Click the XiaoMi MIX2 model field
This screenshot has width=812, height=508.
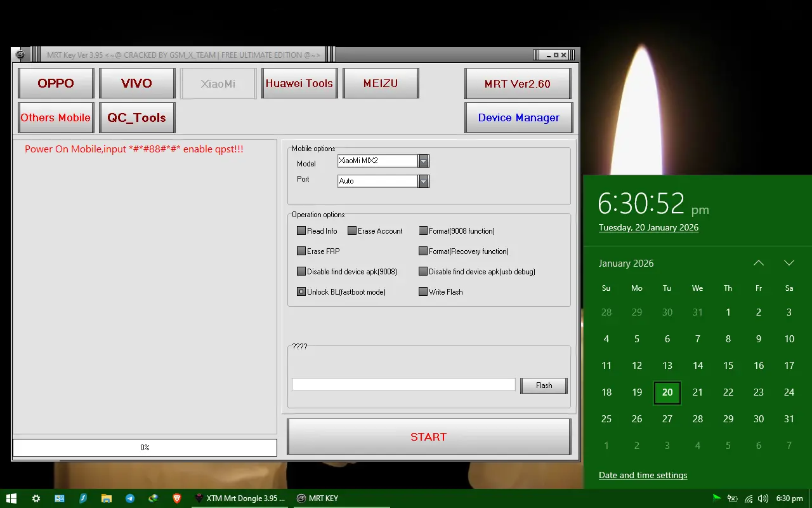[x=377, y=161]
